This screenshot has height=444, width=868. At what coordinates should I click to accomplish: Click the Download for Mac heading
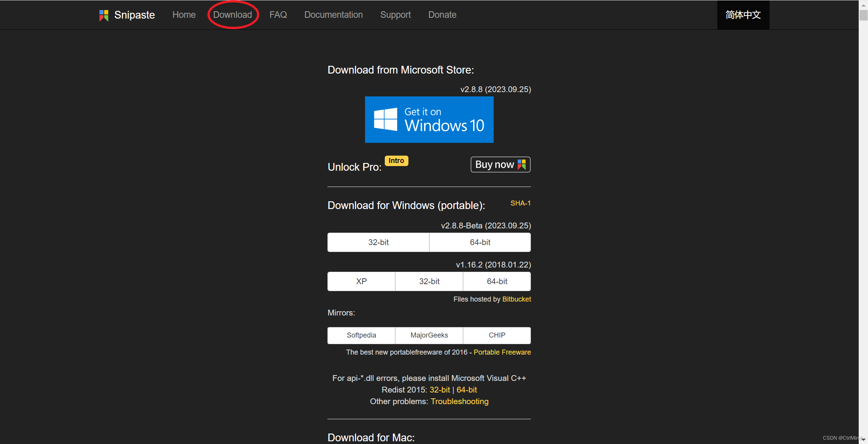(371, 437)
